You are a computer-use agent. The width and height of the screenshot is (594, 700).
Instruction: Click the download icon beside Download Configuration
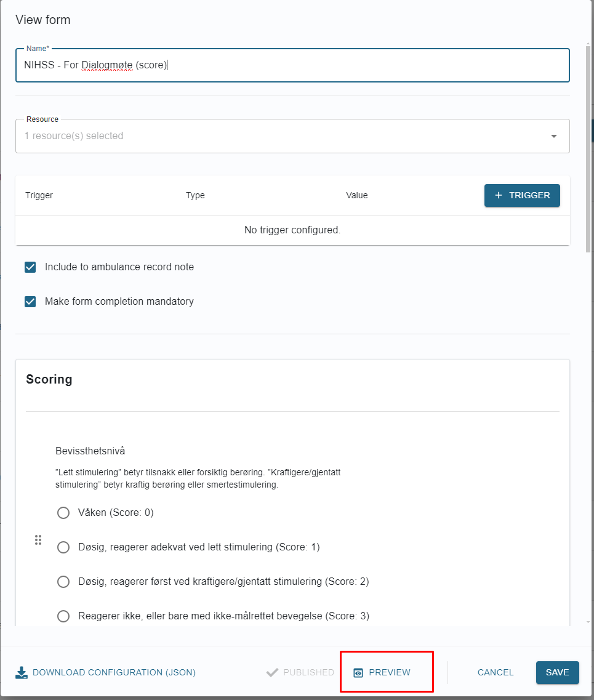22,672
